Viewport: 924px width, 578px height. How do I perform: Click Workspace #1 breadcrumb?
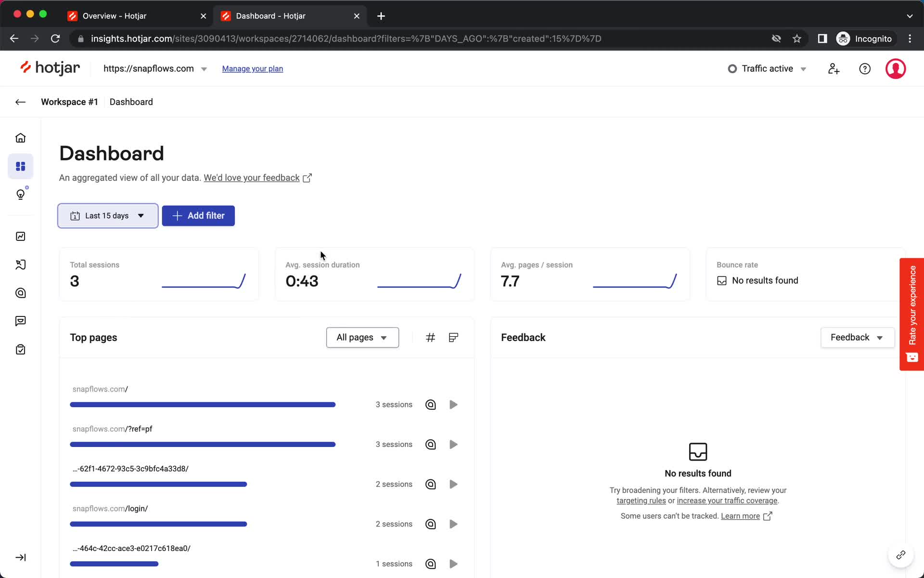click(69, 102)
